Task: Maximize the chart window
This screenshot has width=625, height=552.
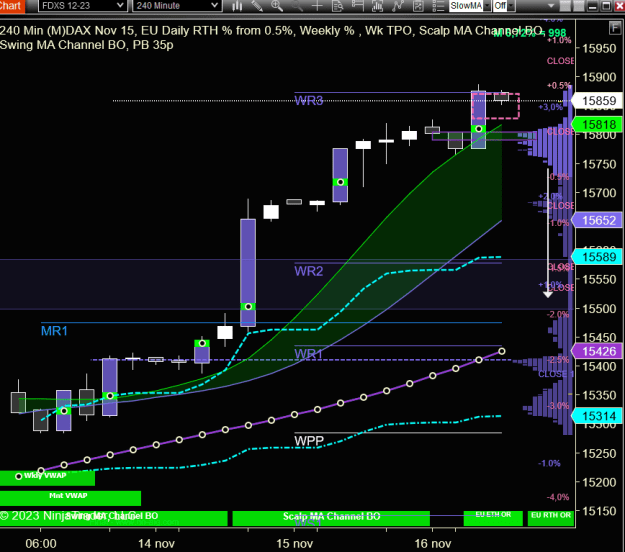Action: point(606,6)
